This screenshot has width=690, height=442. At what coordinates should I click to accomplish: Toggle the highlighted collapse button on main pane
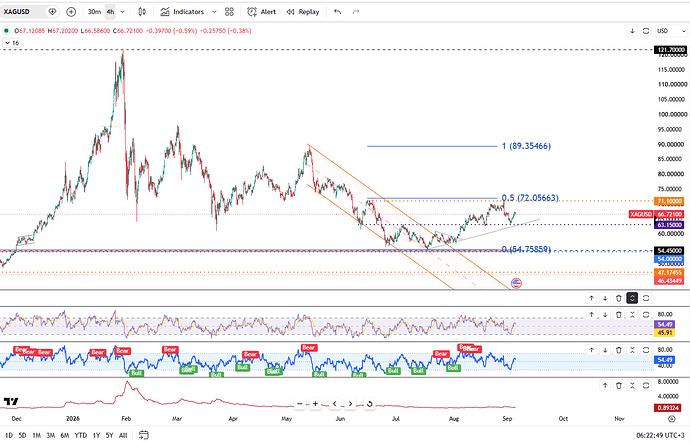coord(632,298)
